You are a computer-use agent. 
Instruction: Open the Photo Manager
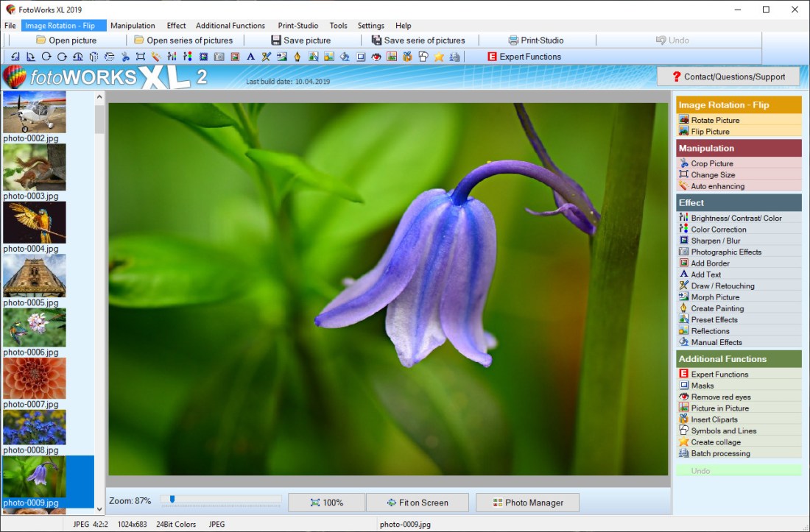(x=527, y=502)
